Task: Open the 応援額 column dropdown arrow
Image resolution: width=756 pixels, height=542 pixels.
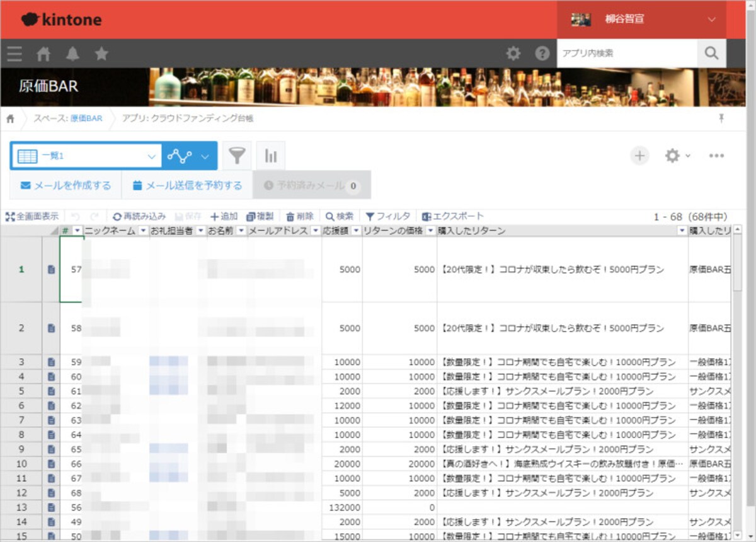Action: coord(356,231)
